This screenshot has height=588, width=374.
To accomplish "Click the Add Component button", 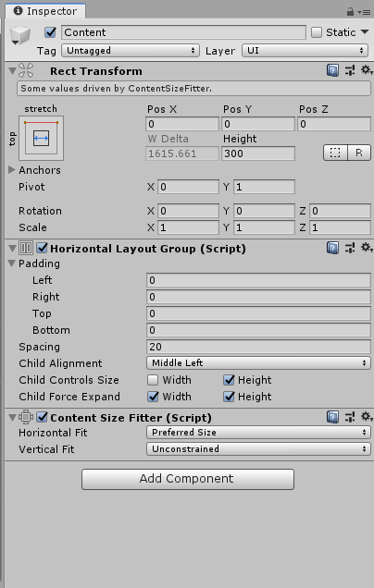I will (188, 479).
